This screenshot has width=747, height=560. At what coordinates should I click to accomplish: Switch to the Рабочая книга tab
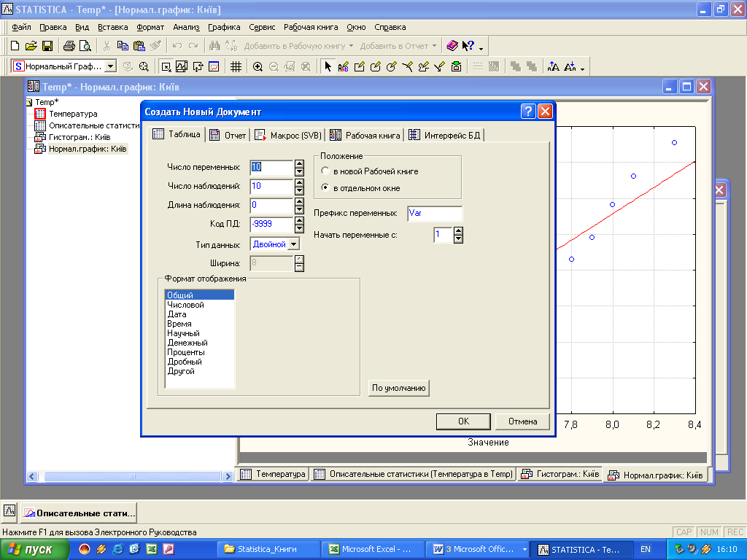(365, 136)
